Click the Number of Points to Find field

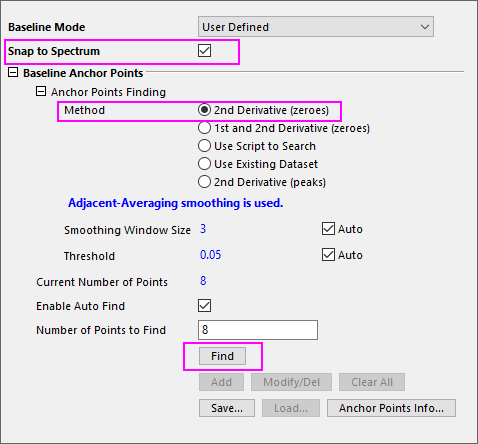tap(258, 330)
